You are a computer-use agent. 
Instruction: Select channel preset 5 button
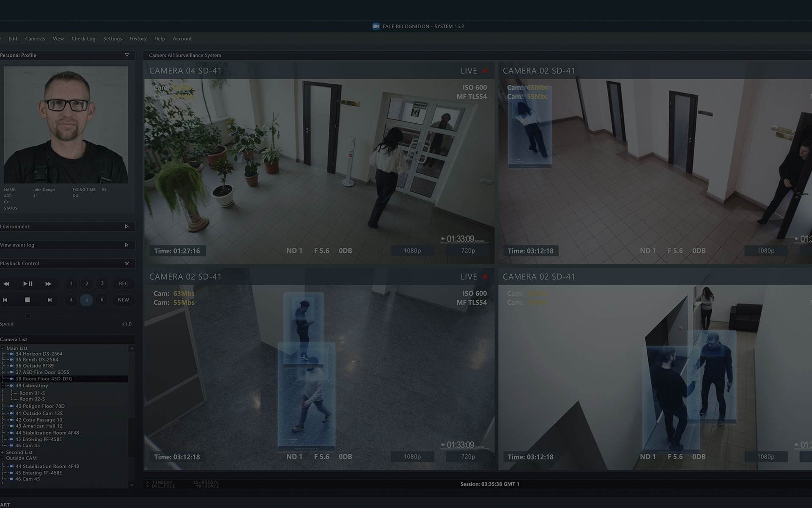[x=86, y=300]
